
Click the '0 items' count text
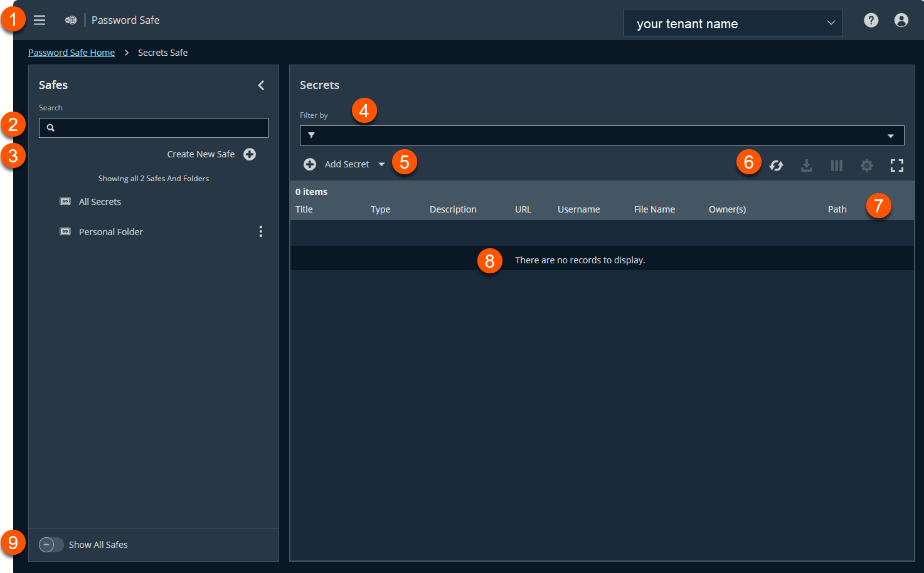[x=311, y=192]
